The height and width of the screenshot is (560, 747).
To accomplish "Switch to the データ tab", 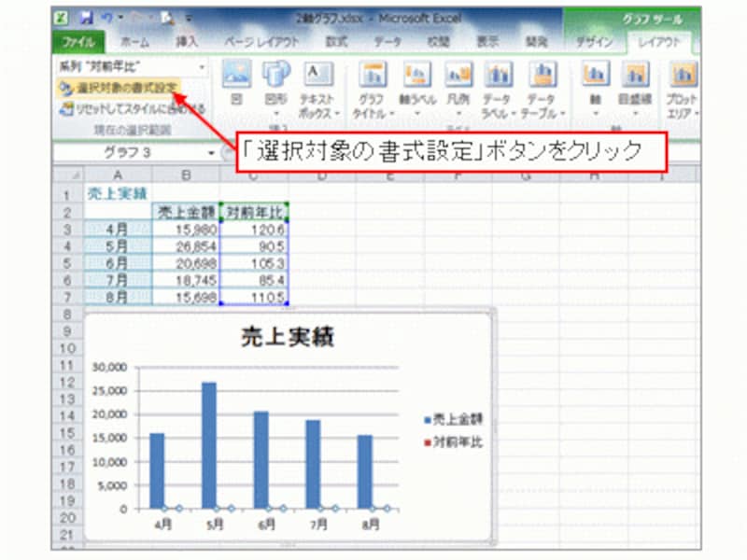I will point(388,42).
